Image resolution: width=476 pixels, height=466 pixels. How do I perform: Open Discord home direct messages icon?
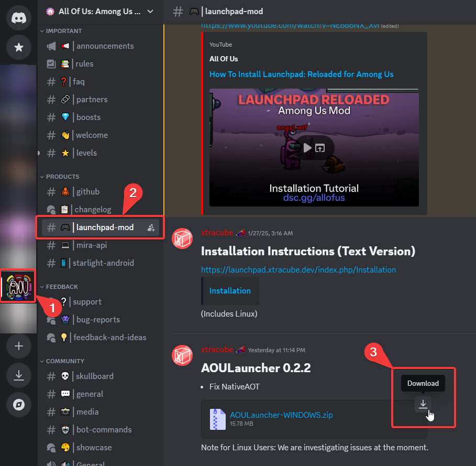tap(19, 18)
